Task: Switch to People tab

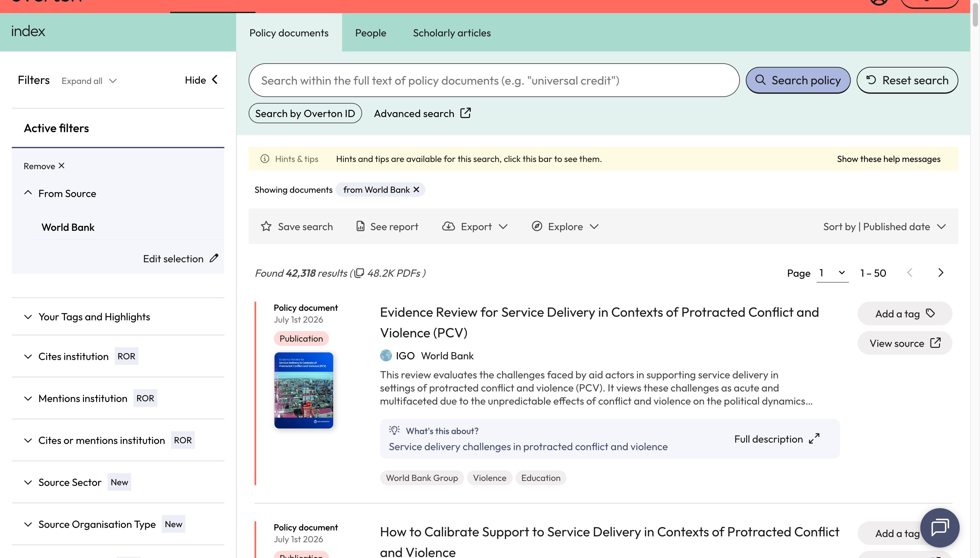Action: click(x=370, y=32)
